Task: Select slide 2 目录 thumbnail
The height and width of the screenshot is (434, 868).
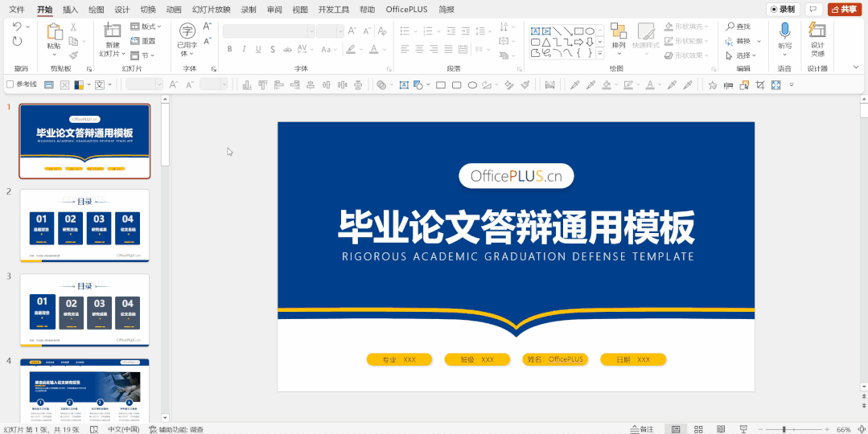Action: pos(84,226)
